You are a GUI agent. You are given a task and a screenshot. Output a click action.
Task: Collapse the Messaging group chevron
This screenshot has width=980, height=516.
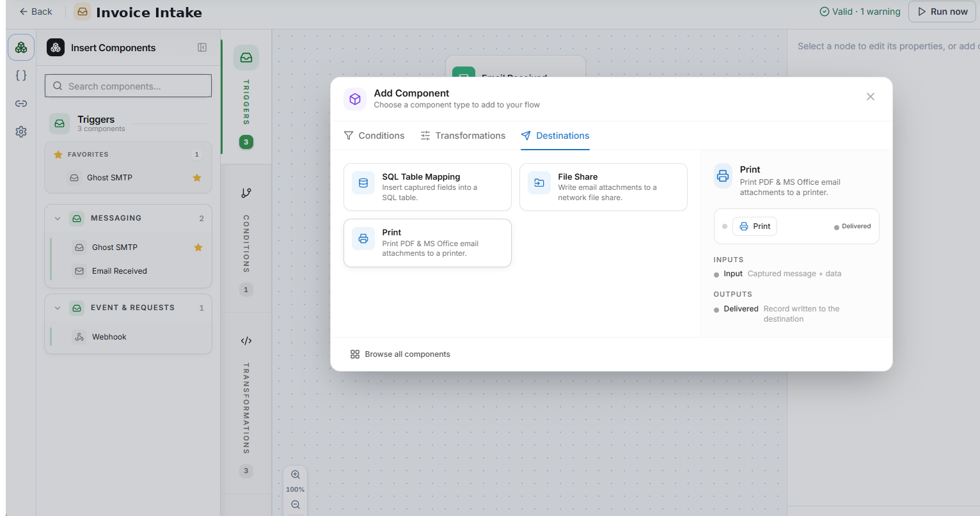pyautogui.click(x=58, y=218)
